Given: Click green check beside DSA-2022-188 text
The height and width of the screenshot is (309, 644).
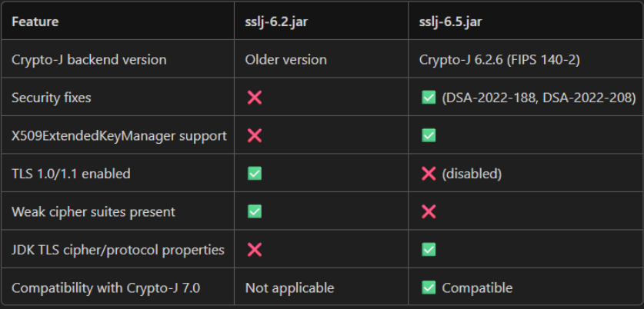Looking at the screenshot, I should click(429, 98).
